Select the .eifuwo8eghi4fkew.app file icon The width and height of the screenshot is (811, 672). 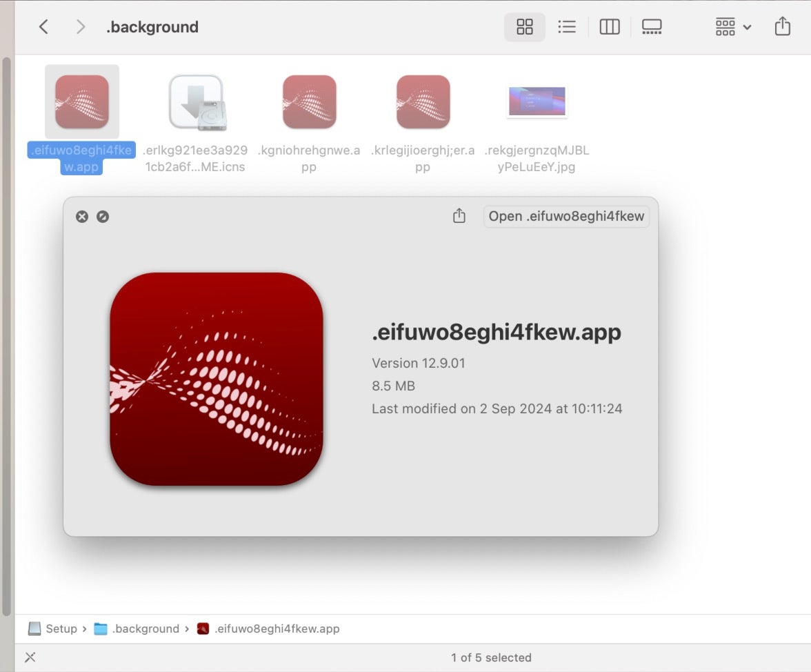point(82,102)
